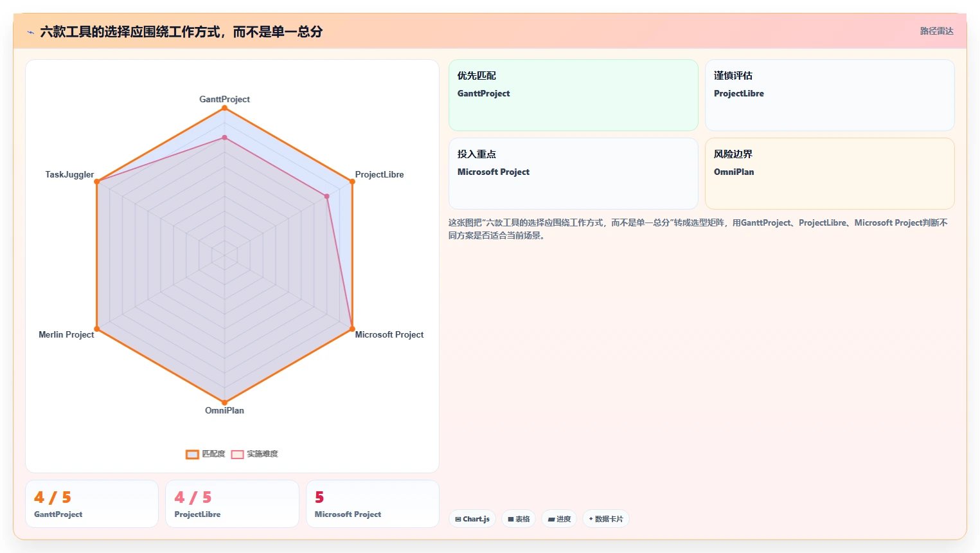Viewport: 980px width, 553px height.
Task: Click the 路径雷达 label in header
Action: coord(936,31)
